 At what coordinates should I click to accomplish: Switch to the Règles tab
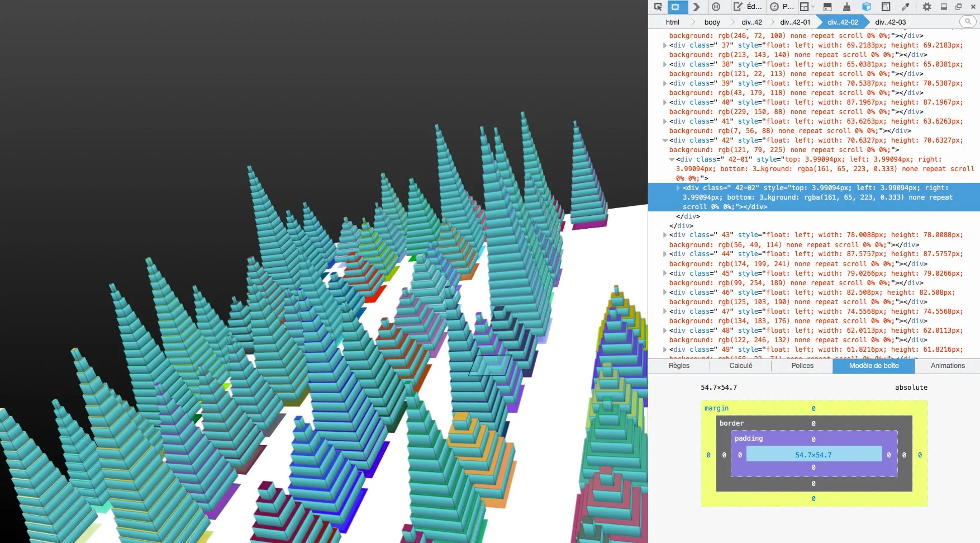coord(679,366)
